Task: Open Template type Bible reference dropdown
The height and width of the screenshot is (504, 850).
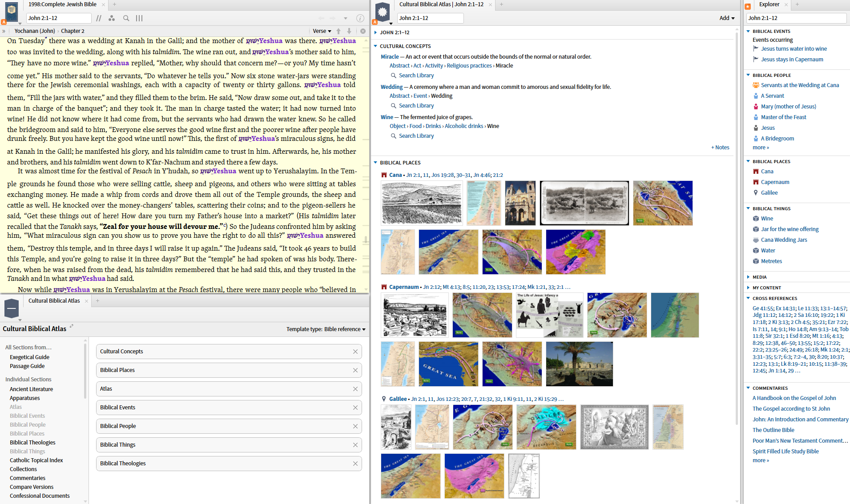Action: point(345,329)
